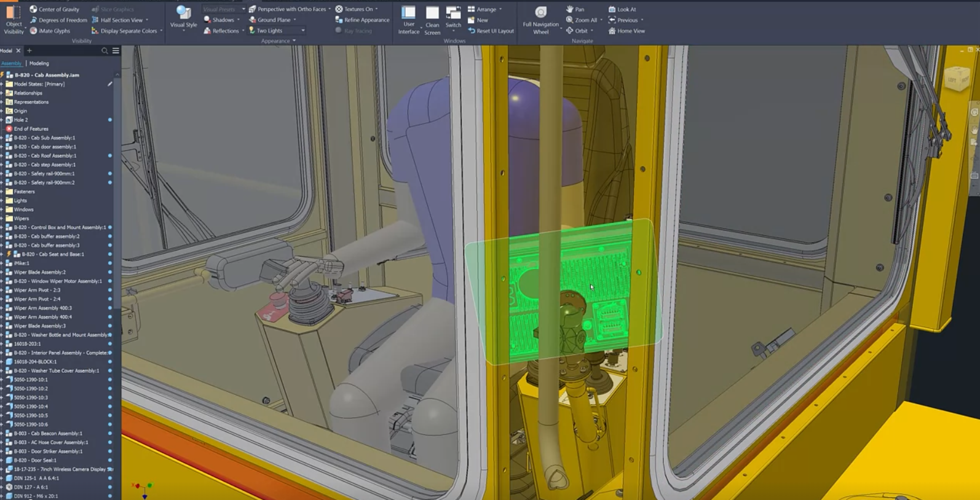Activate the Pan tool

click(x=570, y=9)
